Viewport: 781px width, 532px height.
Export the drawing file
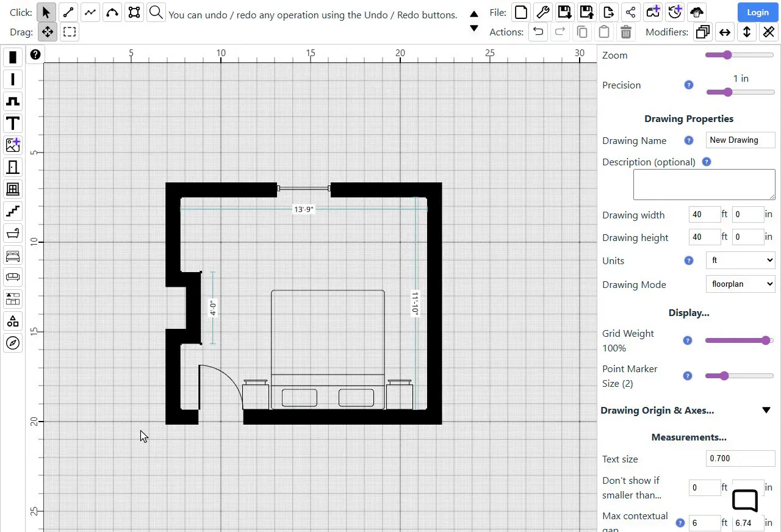tap(608, 12)
